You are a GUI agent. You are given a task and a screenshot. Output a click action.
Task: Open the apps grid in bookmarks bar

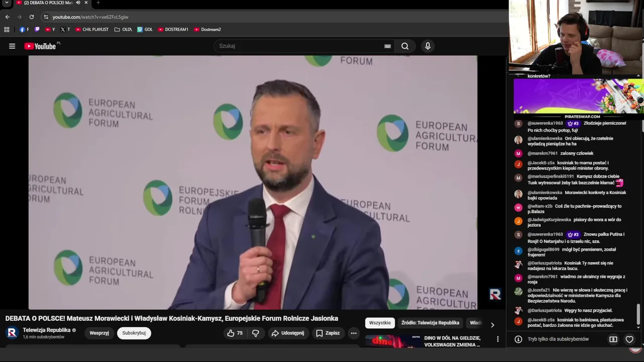point(7,30)
